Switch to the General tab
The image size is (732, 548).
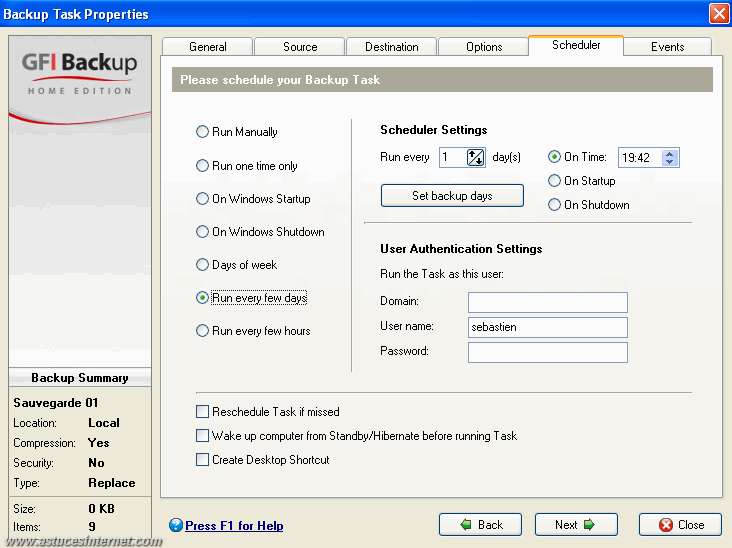(208, 47)
